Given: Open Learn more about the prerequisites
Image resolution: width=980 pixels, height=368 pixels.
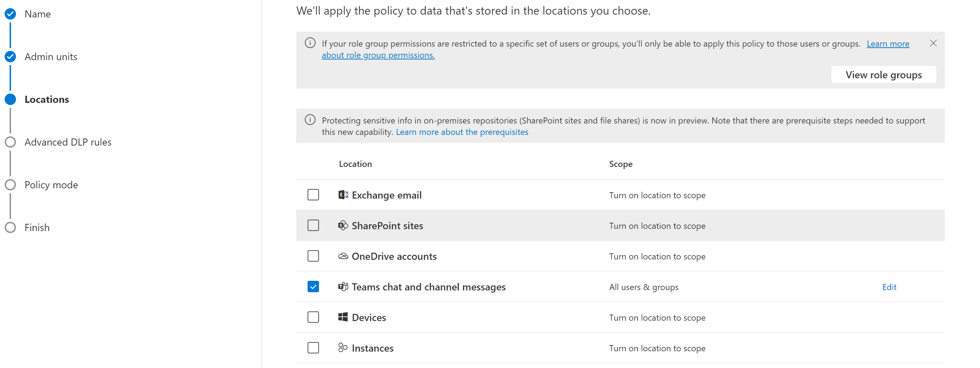Looking at the screenshot, I should tap(462, 132).
